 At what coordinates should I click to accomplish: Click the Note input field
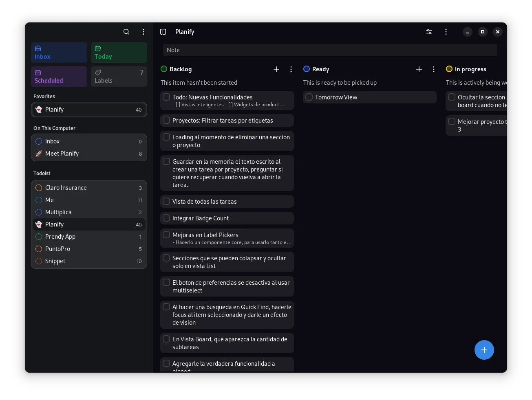tap(330, 50)
